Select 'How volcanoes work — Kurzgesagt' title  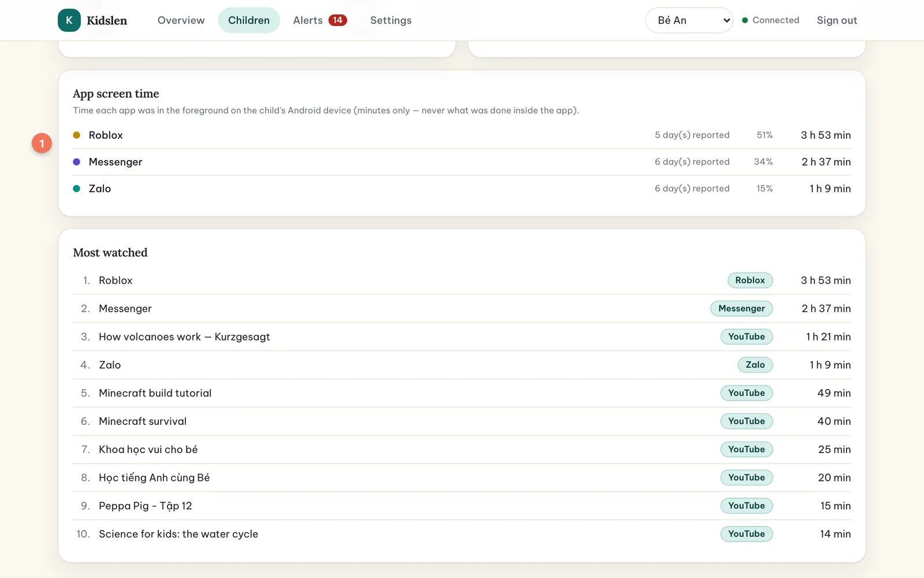tap(184, 337)
